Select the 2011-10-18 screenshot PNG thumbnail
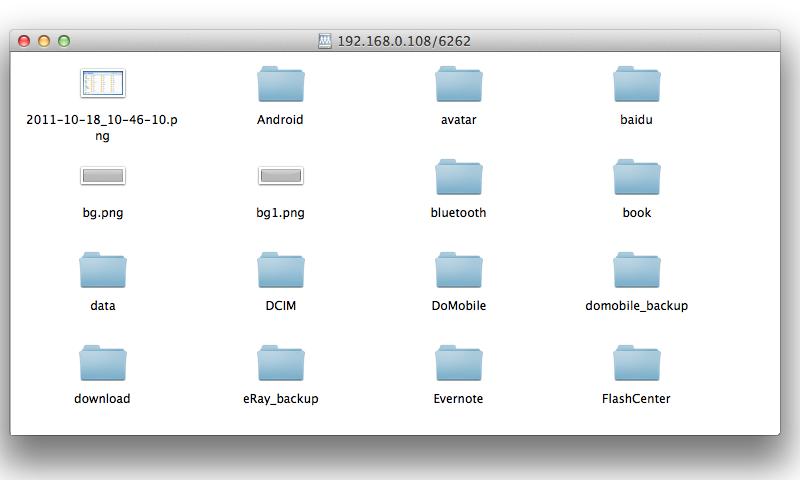This screenshot has height=480, width=800. [x=102, y=84]
